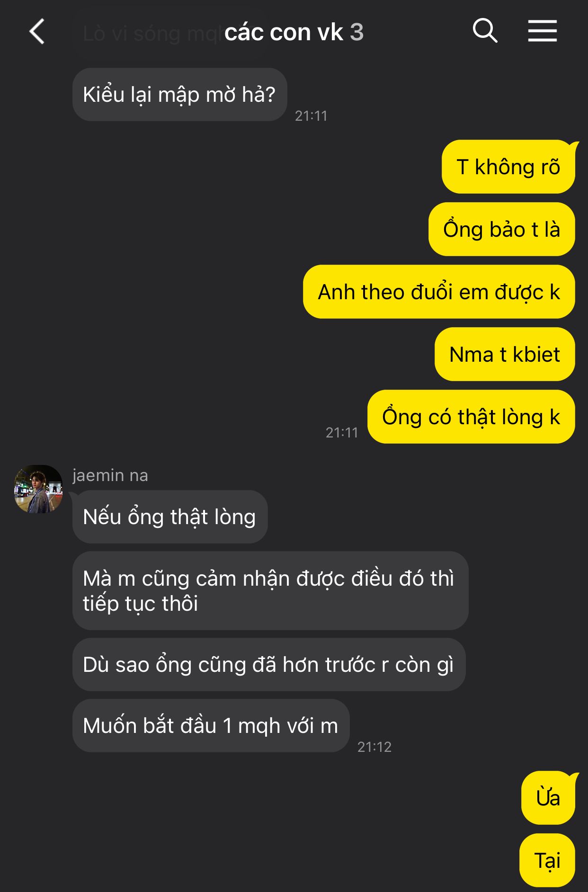The width and height of the screenshot is (588, 892).
Task: Select "Dù sao ổng cũng đã hơn trước" bubble
Action: pos(269,664)
